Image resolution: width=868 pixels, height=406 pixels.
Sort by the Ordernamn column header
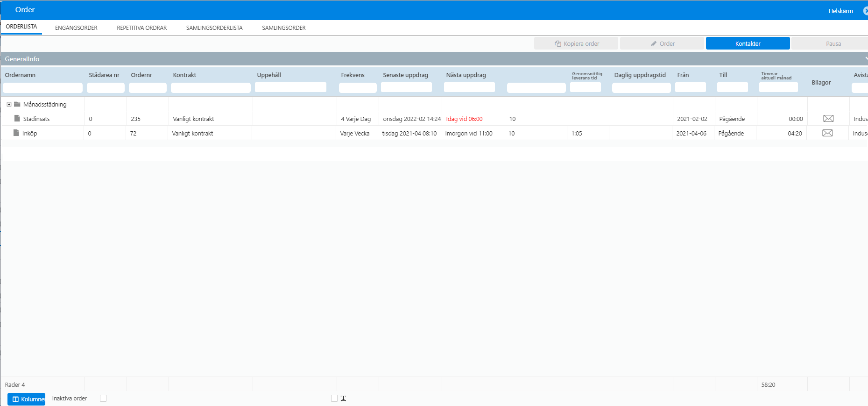tap(20, 75)
